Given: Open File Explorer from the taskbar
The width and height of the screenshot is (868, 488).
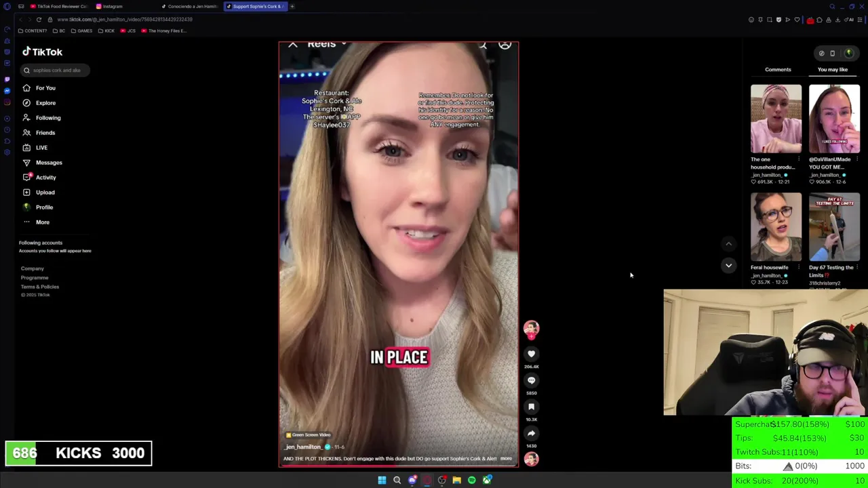Looking at the screenshot, I should (456, 480).
